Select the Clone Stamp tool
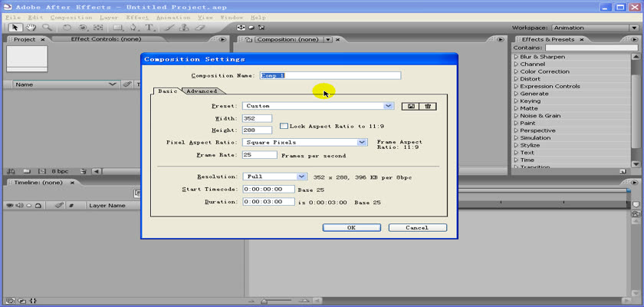 (x=185, y=28)
